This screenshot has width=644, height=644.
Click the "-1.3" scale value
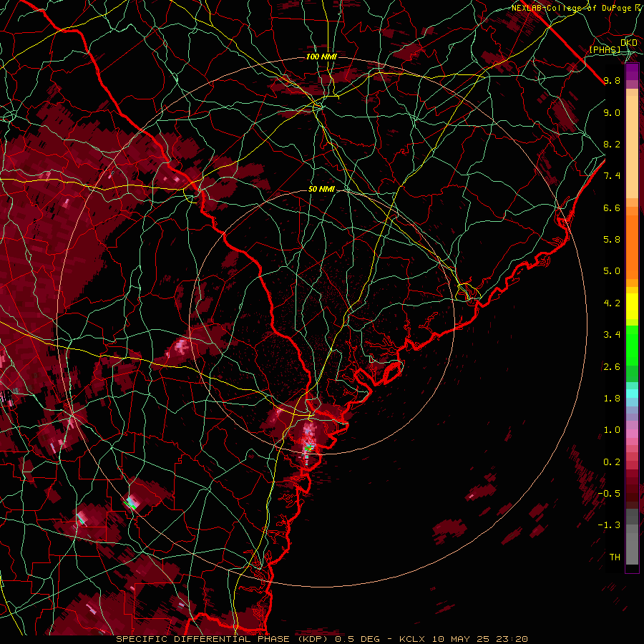[609, 525]
